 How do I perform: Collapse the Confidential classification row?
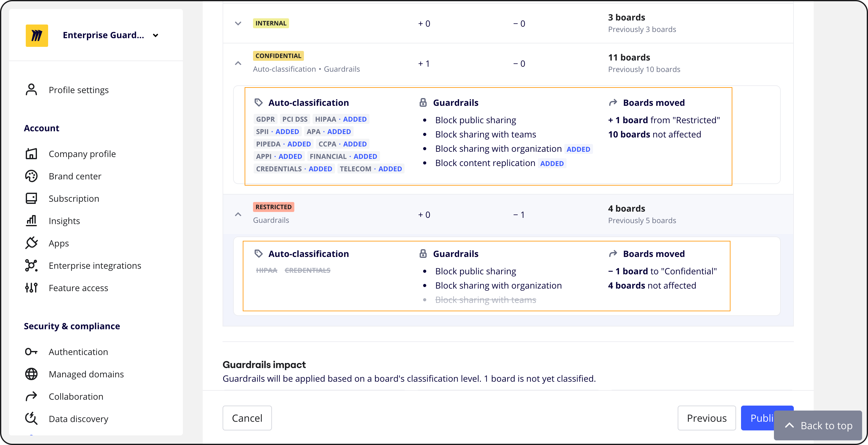click(x=238, y=63)
